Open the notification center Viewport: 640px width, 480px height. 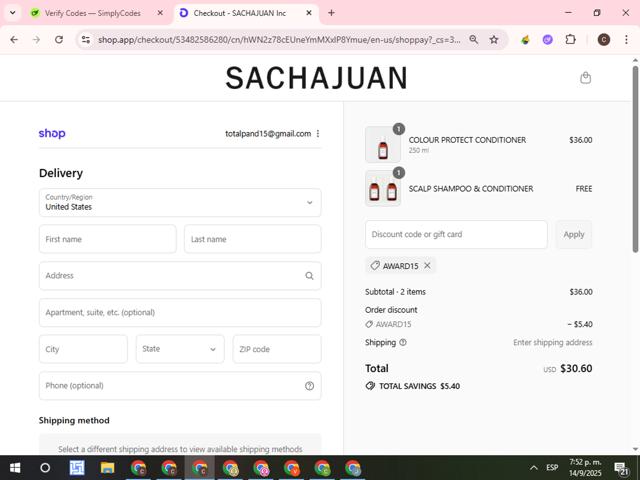click(x=621, y=468)
